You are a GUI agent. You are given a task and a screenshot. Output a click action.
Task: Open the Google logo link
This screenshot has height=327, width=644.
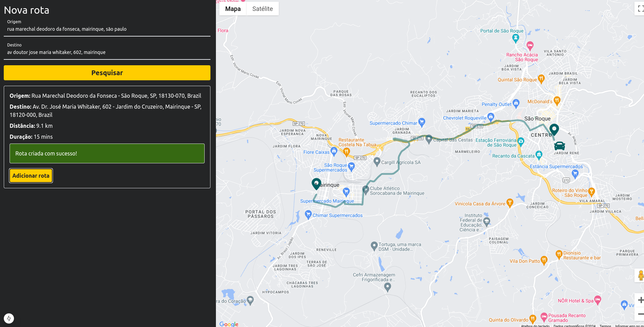[229, 324]
